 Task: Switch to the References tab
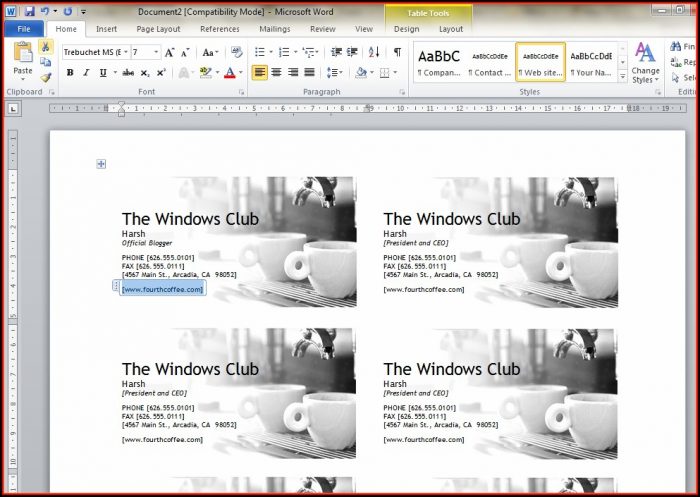(x=220, y=29)
